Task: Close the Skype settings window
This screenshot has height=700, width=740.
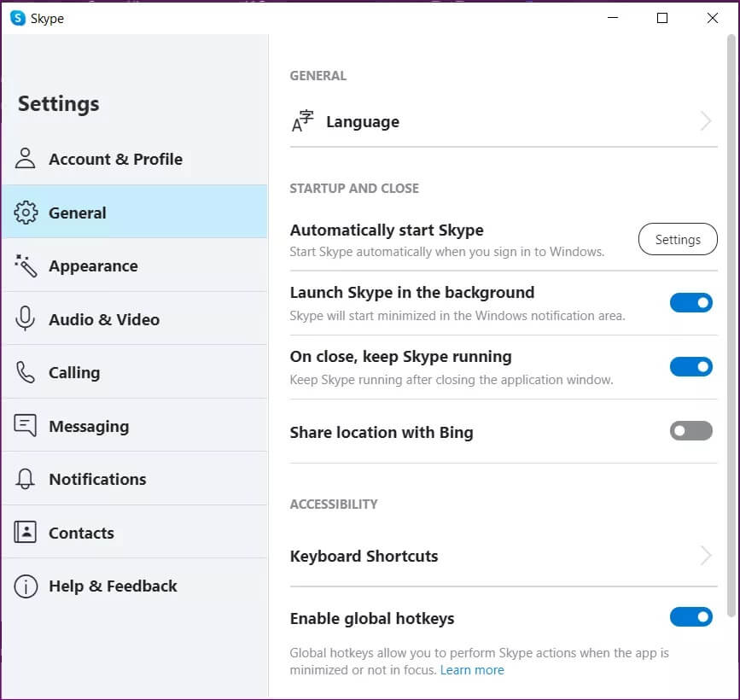Action: click(712, 18)
